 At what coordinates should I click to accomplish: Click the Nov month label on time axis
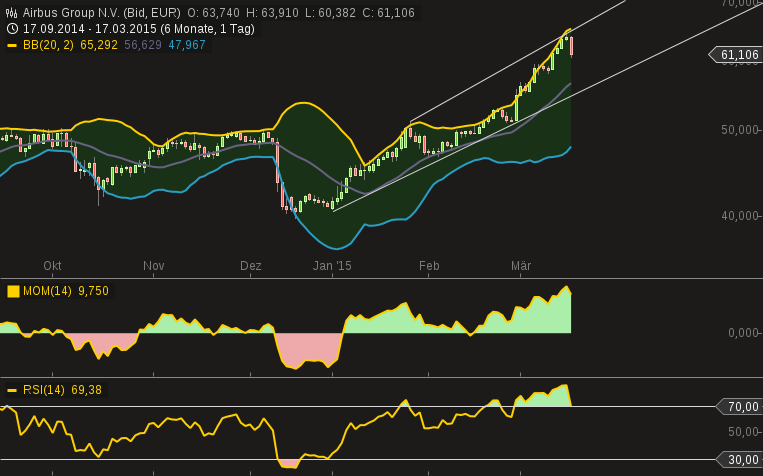coord(153,266)
